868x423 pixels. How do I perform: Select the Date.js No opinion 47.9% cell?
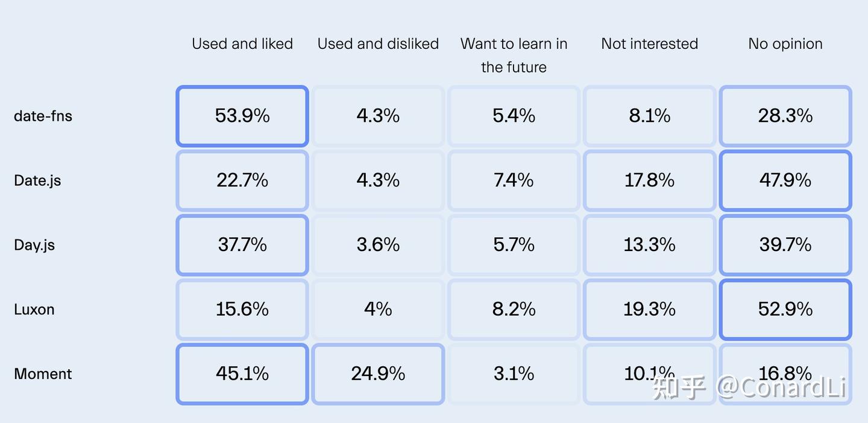point(785,180)
